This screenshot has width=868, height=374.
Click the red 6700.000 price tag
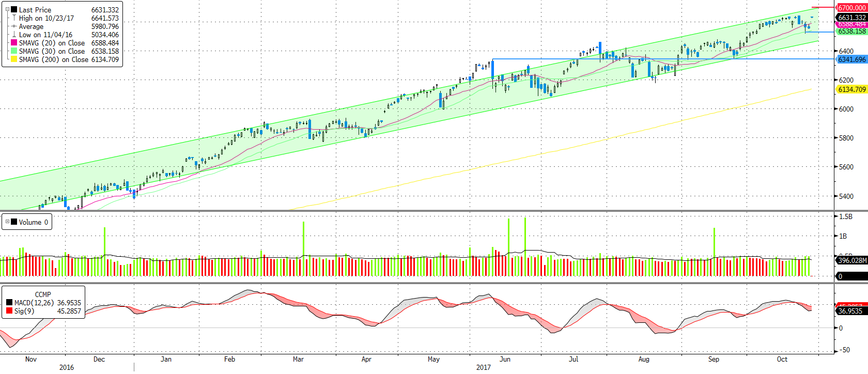click(x=851, y=8)
